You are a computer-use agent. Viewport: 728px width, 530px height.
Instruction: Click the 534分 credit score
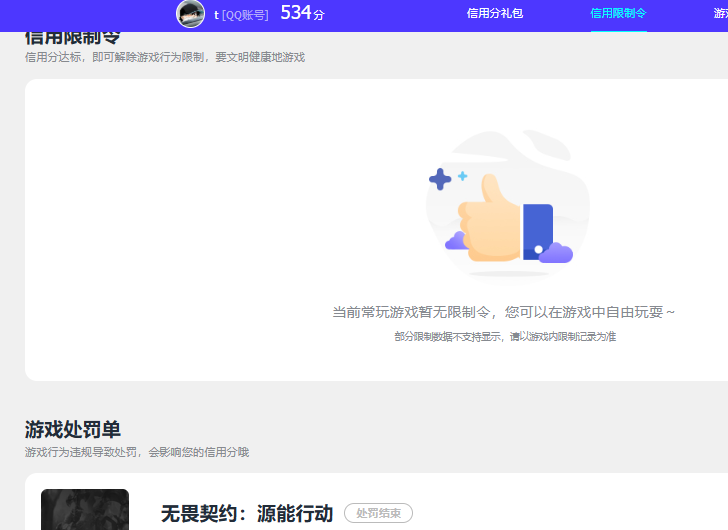(302, 13)
